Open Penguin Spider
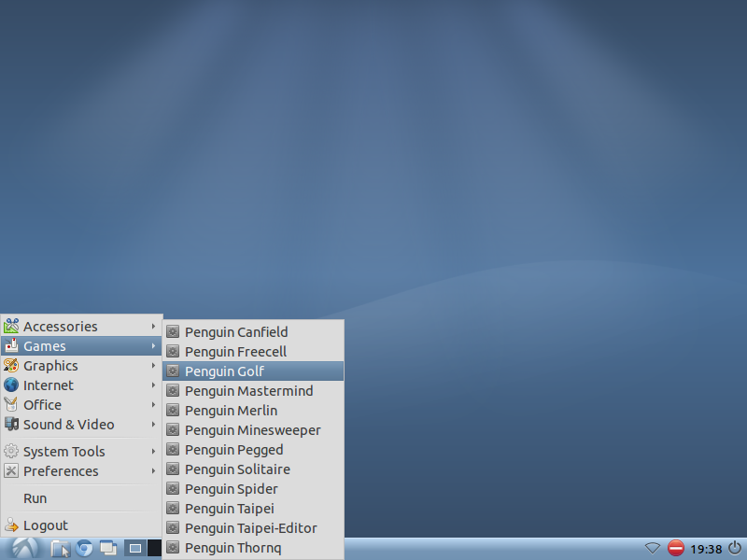747x560 pixels. tap(253, 489)
